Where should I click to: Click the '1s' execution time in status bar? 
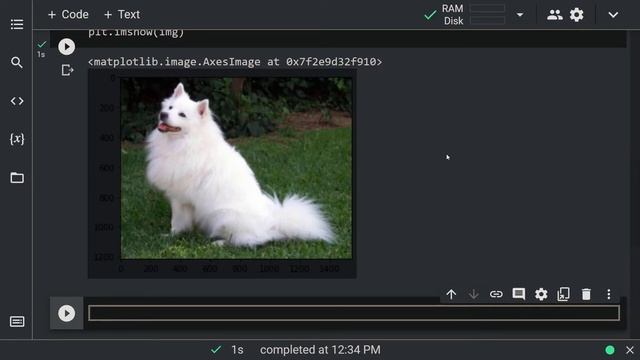click(x=237, y=350)
